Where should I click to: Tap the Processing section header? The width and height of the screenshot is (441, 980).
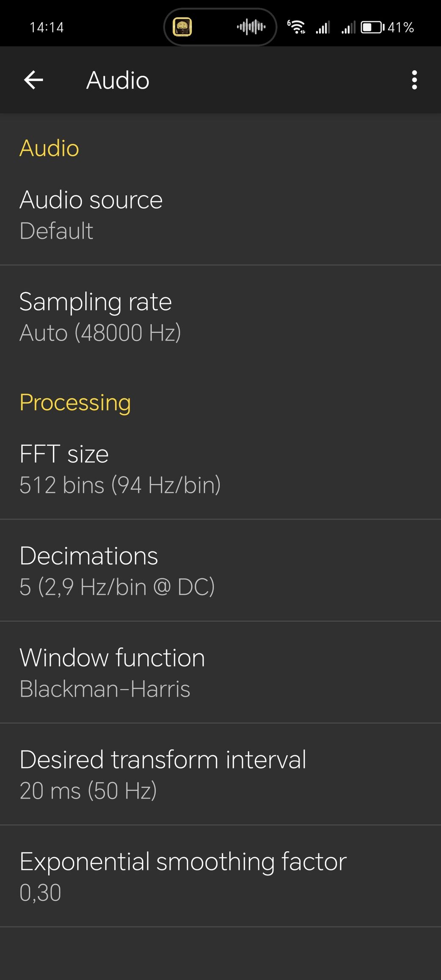point(75,403)
